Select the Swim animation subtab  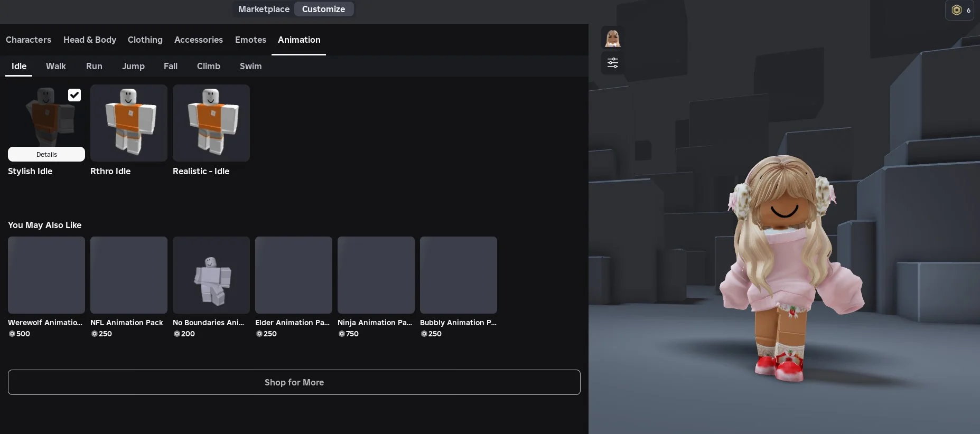pyautogui.click(x=250, y=66)
